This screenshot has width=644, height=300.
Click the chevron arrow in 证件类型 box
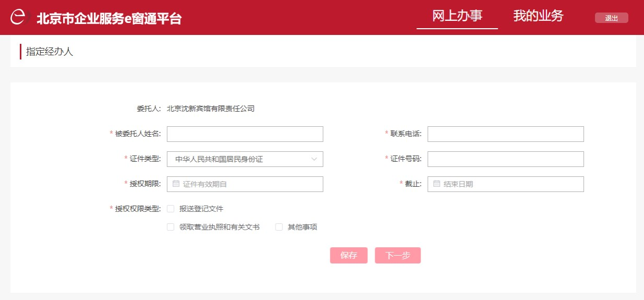pos(314,159)
